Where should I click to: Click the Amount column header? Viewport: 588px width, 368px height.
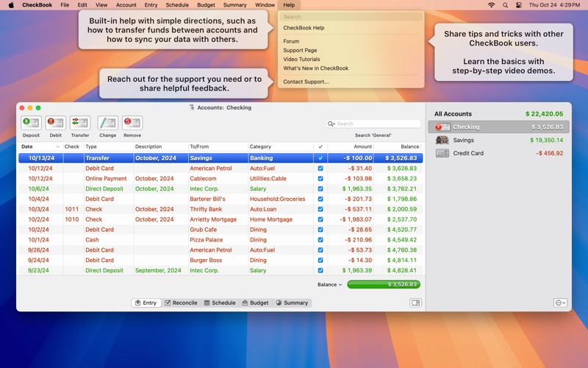(351, 146)
